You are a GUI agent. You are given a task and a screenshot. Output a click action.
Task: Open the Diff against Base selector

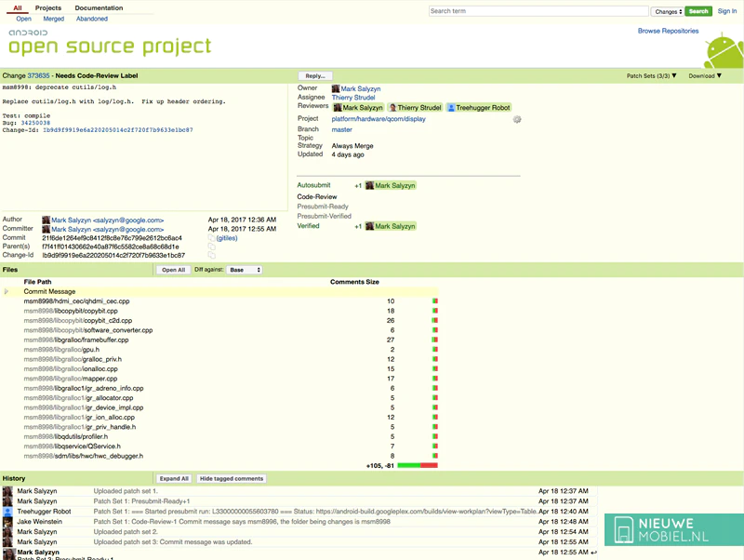click(243, 270)
